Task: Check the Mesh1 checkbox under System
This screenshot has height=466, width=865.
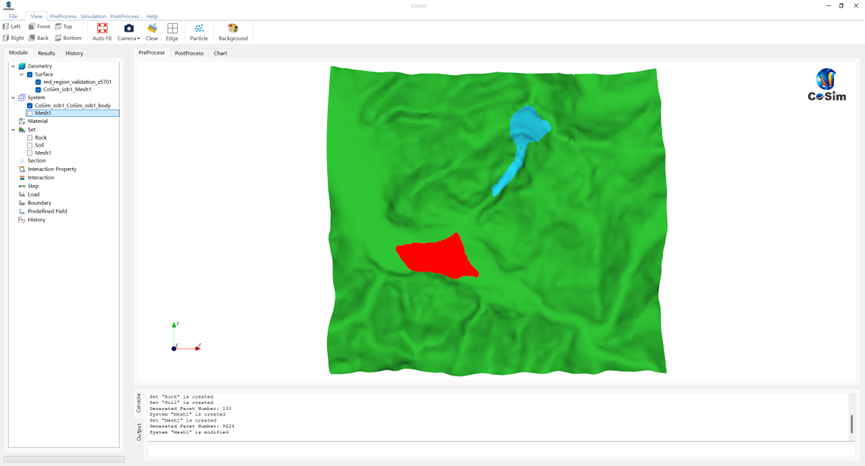Action: [x=30, y=113]
